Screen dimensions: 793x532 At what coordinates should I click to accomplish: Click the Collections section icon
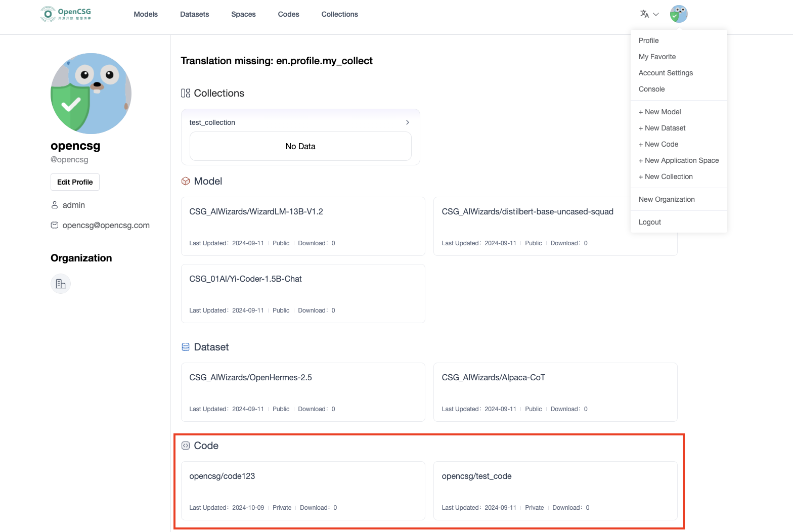tap(186, 93)
